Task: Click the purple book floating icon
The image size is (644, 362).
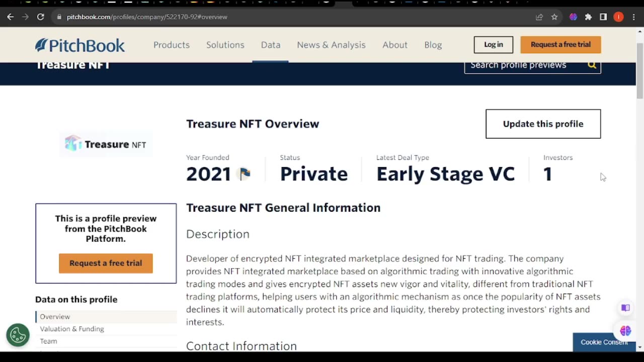Action: [x=625, y=308]
